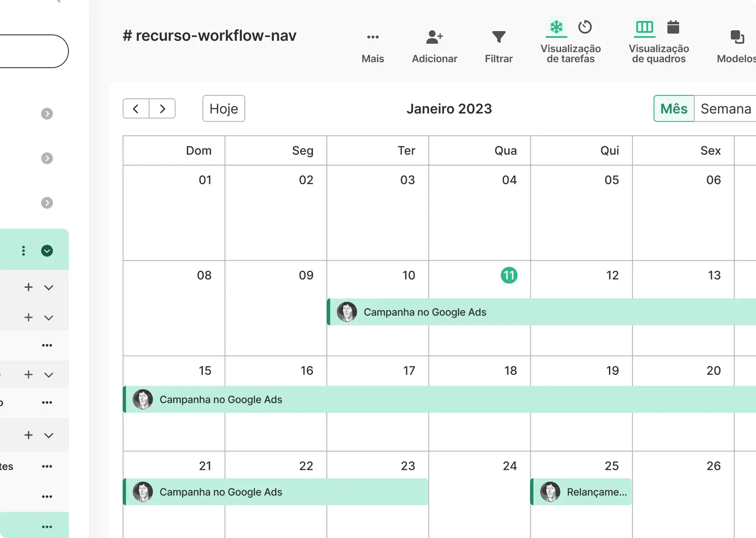This screenshot has width=756, height=538.
Task: Open the Filtrar funnel filter
Action: click(499, 37)
